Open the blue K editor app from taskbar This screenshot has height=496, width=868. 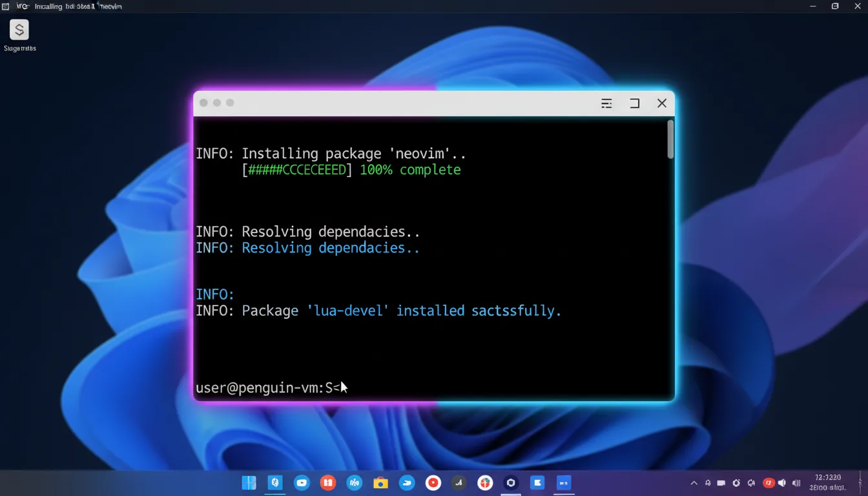coord(537,482)
